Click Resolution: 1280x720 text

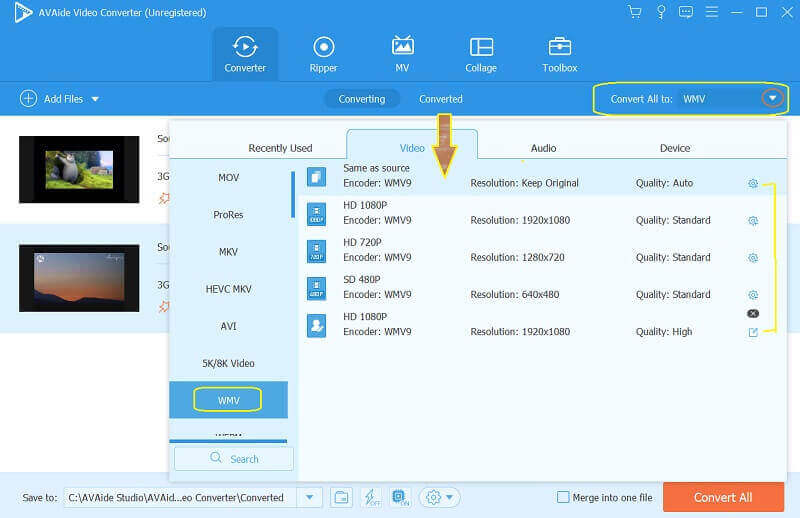point(517,257)
